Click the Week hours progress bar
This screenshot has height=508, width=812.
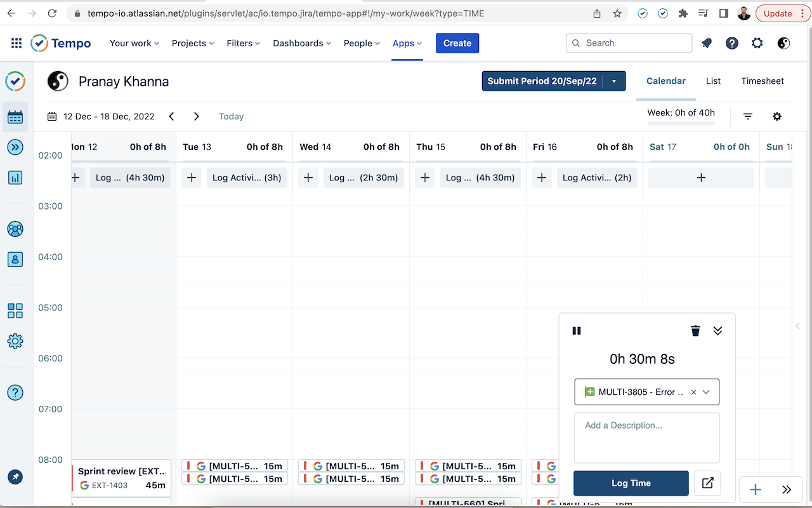[681, 123]
